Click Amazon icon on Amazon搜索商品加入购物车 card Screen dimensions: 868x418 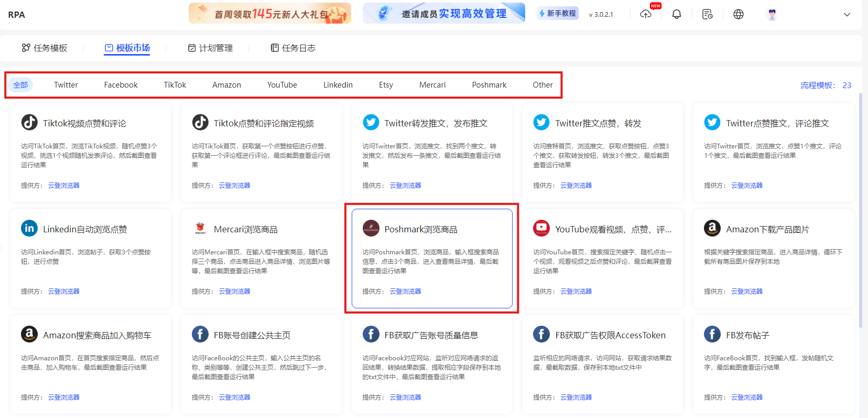29,334
